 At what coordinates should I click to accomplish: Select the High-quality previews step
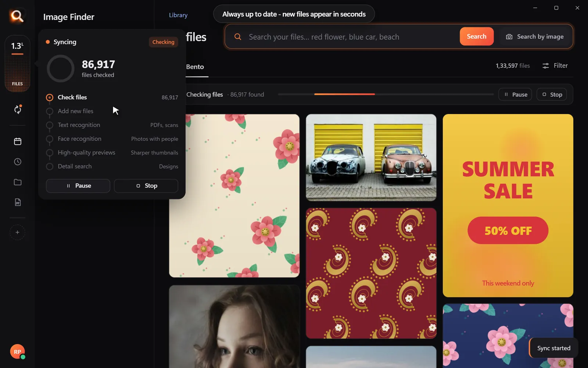pos(112,153)
